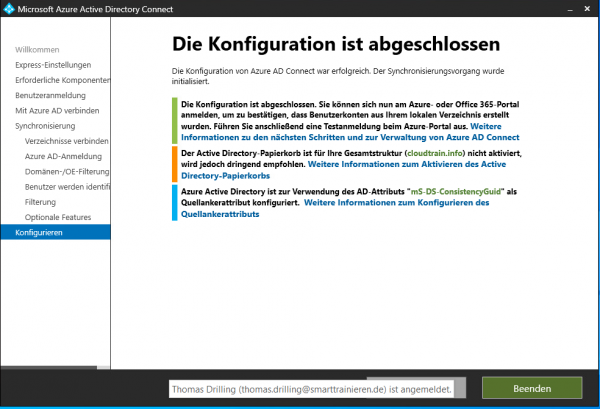Select Optionale Features sub-step
This screenshot has height=409, width=600.
coord(58,217)
